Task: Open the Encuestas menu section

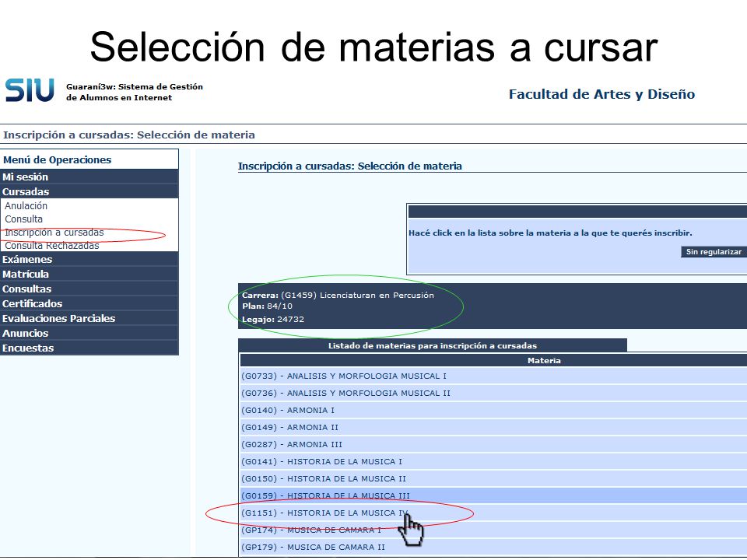Action: (x=89, y=348)
